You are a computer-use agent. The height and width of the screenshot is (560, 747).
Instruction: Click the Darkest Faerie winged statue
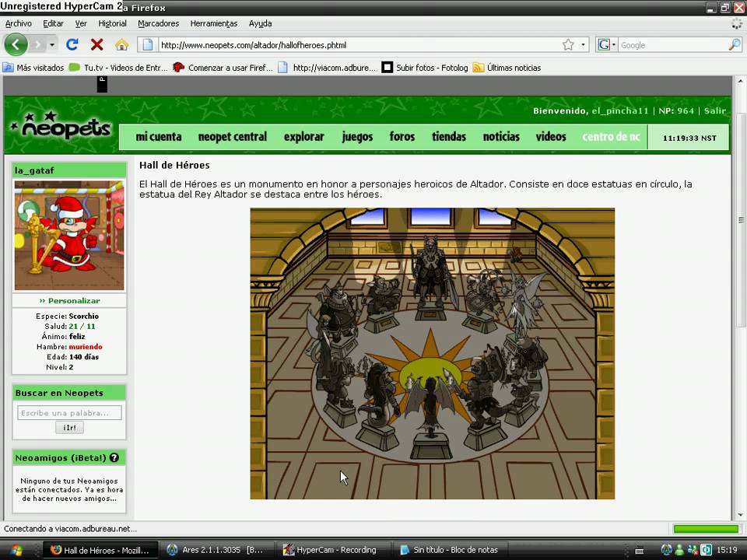pos(430,410)
